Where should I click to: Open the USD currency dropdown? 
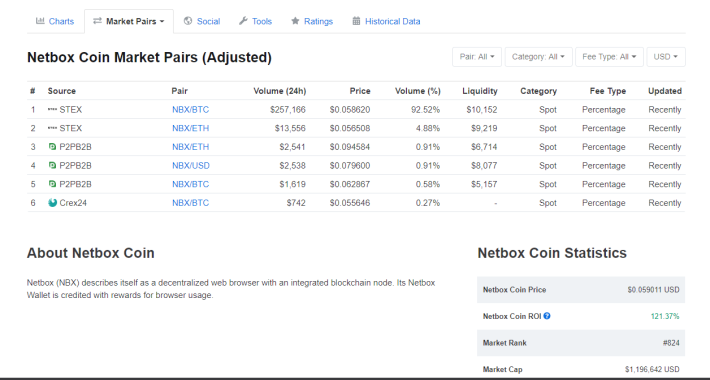point(666,57)
